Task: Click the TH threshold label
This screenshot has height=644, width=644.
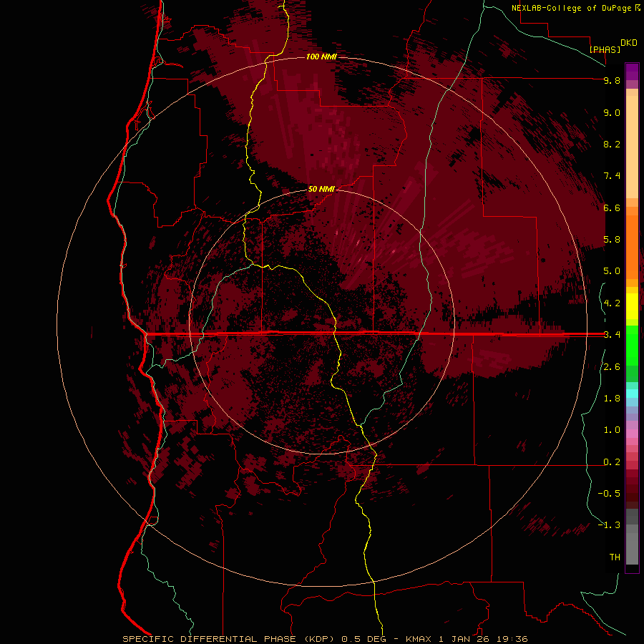Action: pyautogui.click(x=615, y=557)
